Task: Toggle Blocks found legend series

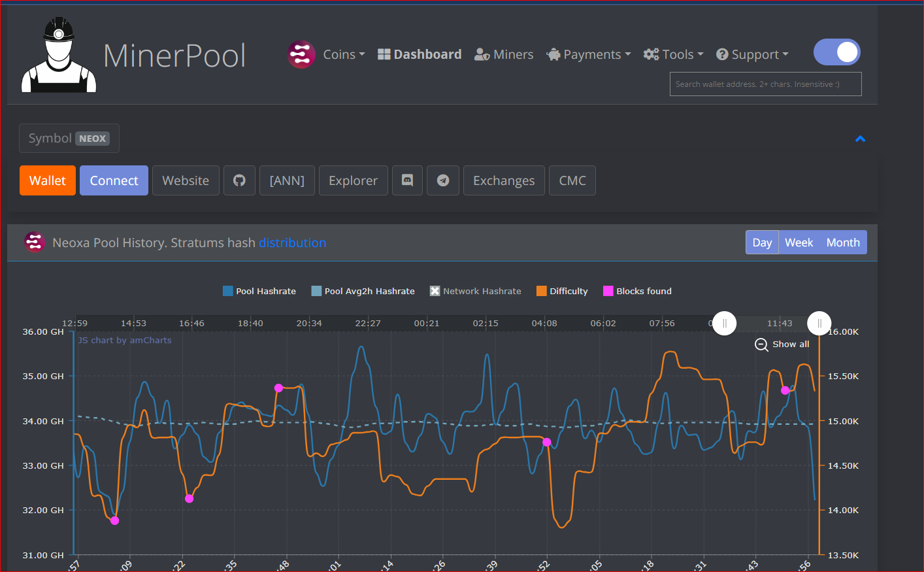Action: (x=637, y=291)
